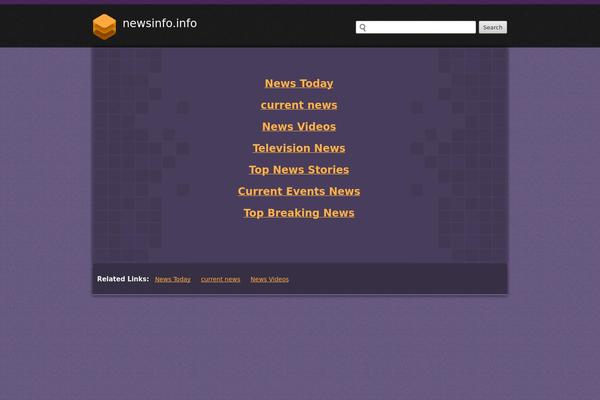
Task: Open the Top Breaking News link
Action: (299, 213)
